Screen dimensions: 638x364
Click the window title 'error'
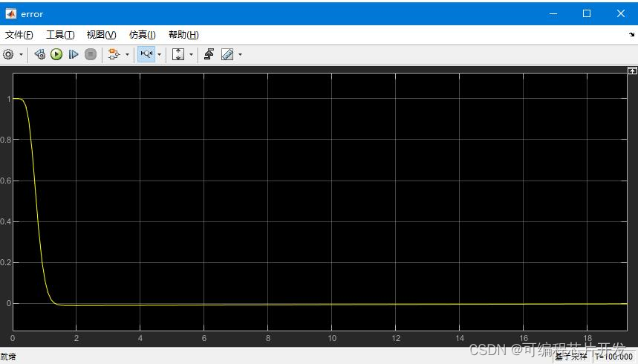coord(32,14)
